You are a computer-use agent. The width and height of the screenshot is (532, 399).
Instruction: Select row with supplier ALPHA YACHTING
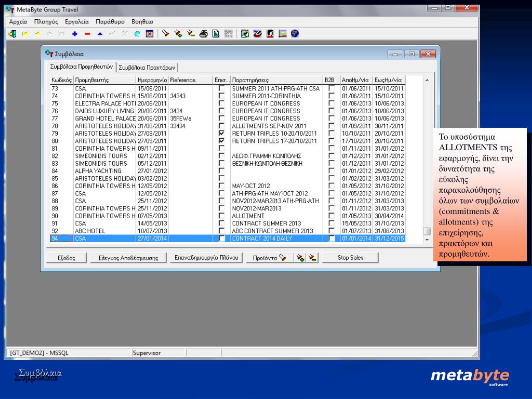pyautogui.click(x=228, y=170)
